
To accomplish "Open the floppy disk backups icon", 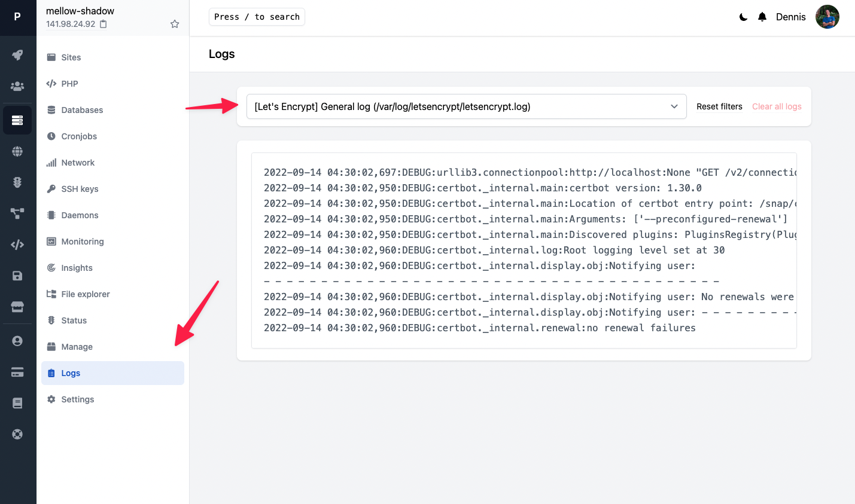I will 17,276.
